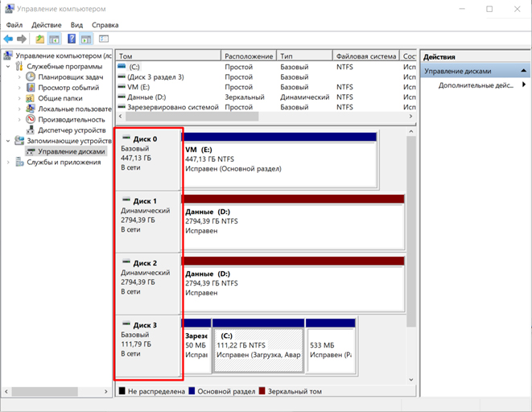Select the VM (E:) partition block
532x412 pixels.
click(279, 159)
